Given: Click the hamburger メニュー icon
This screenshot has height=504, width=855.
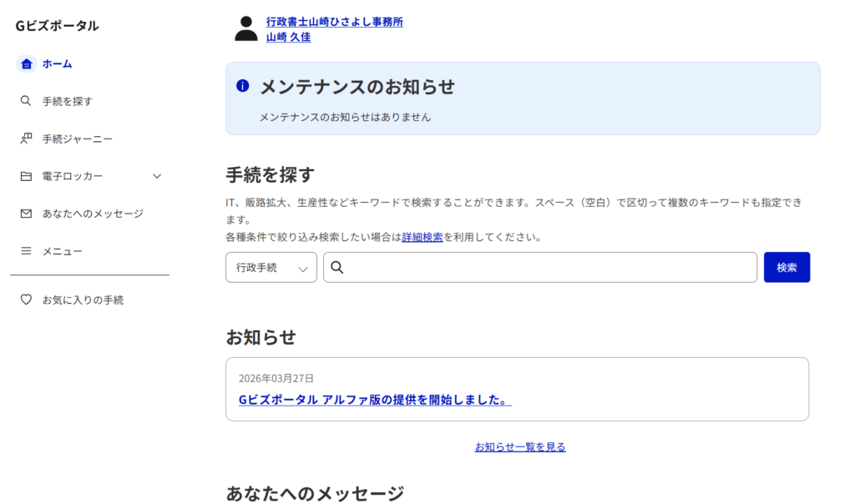Looking at the screenshot, I should [x=26, y=251].
